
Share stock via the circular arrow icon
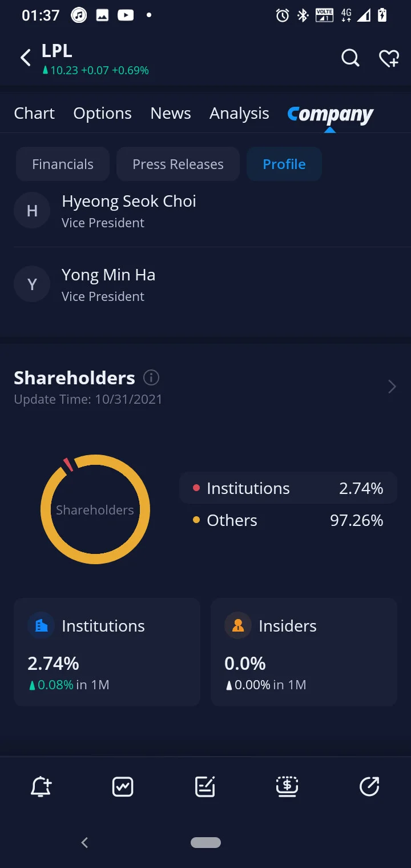369,787
